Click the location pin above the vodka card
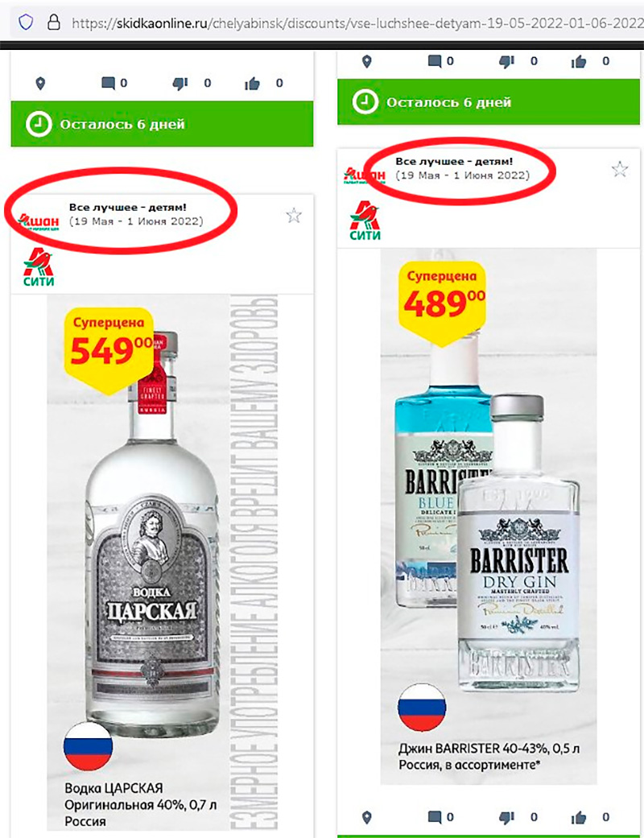Viewport: 644px width, 838px height. coord(40,84)
